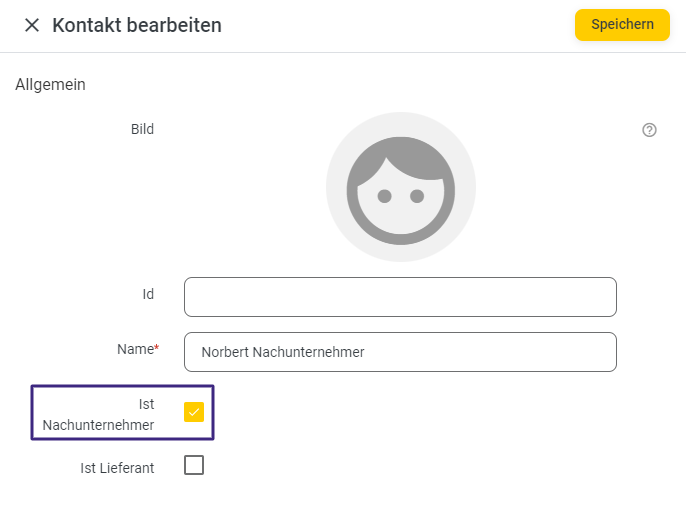The image size is (686, 517).
Task: Save contact with the Speichern button
Action: point(622,25)
